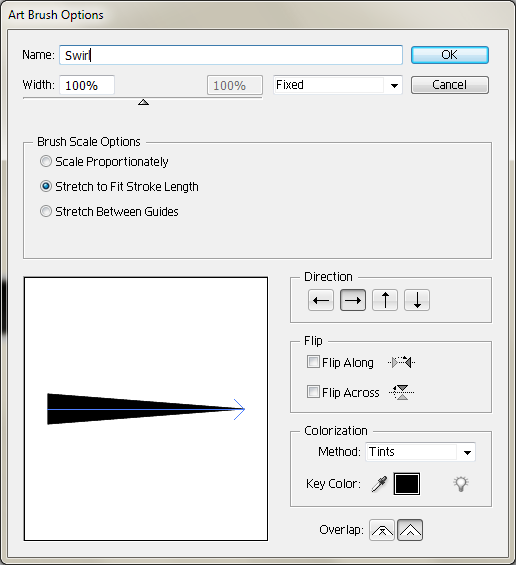Pick key color with eyedropper tool

[x=379, y=484]
